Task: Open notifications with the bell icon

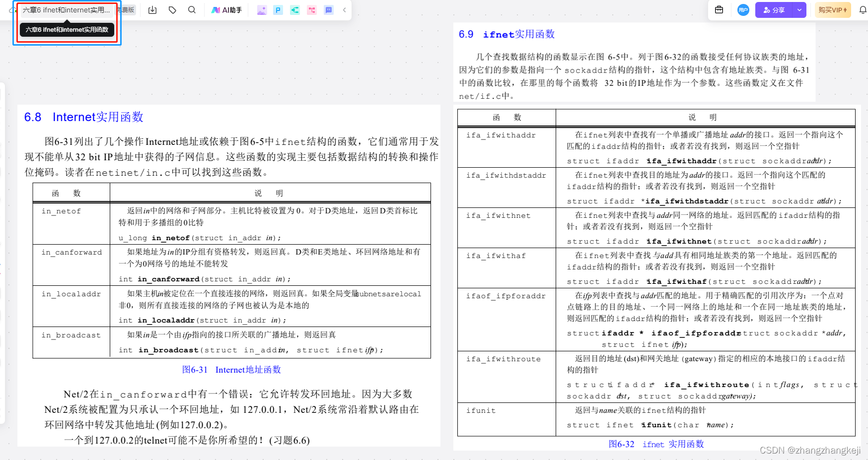Action: tap(863, 10)
